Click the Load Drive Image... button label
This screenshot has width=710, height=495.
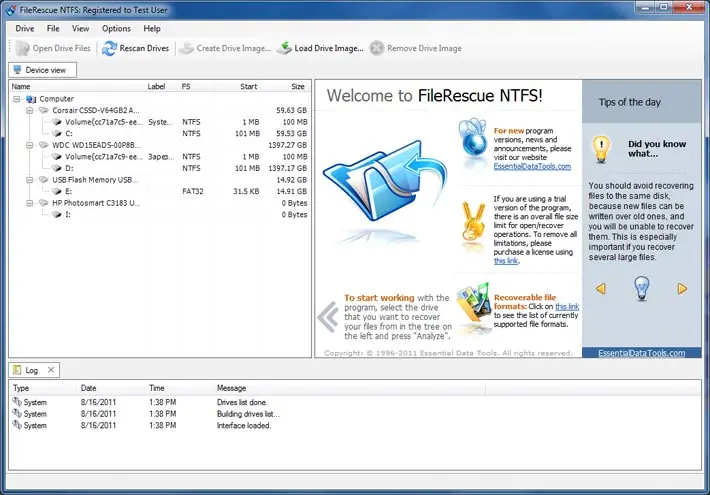tap(329, 48)
